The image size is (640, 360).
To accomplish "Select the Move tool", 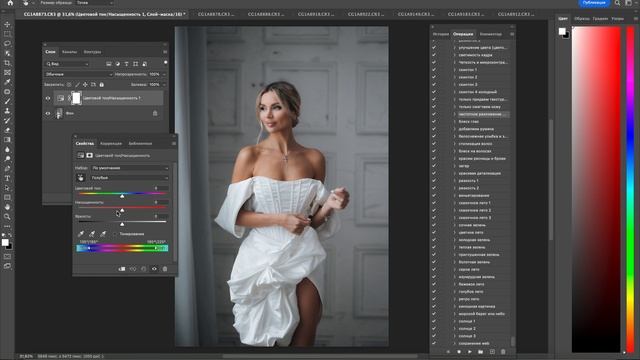I will (7, 24).
